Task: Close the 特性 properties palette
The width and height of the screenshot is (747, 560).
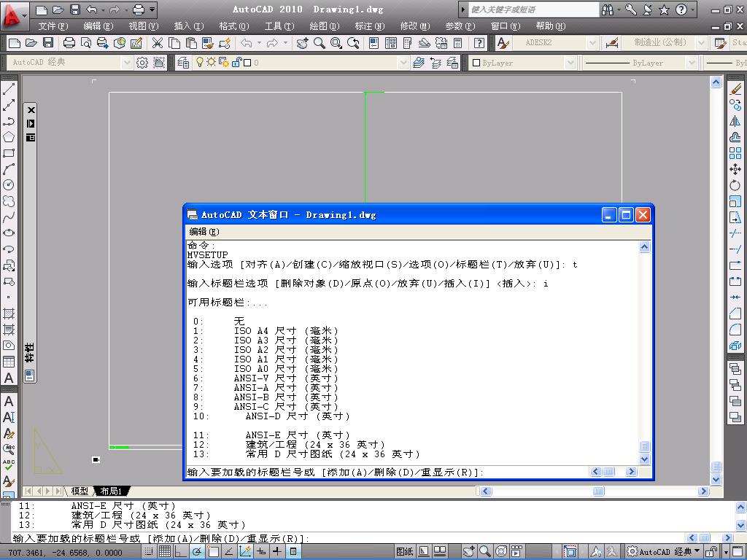Action: tap(31, 110)
